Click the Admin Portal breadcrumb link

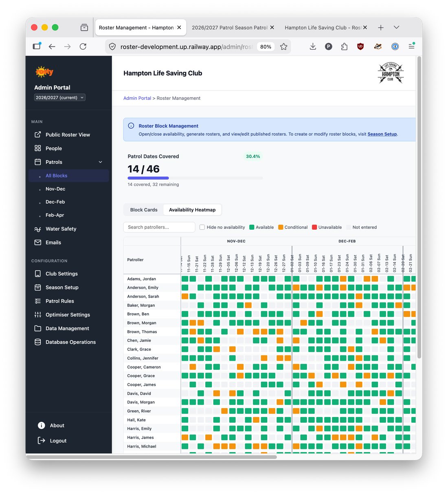tap(137, 98)
